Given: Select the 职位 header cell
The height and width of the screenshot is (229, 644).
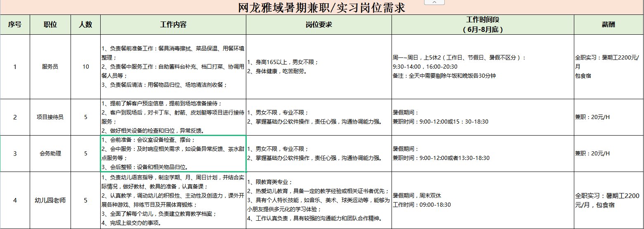Looking at the screenshot, I should (50, 24).
